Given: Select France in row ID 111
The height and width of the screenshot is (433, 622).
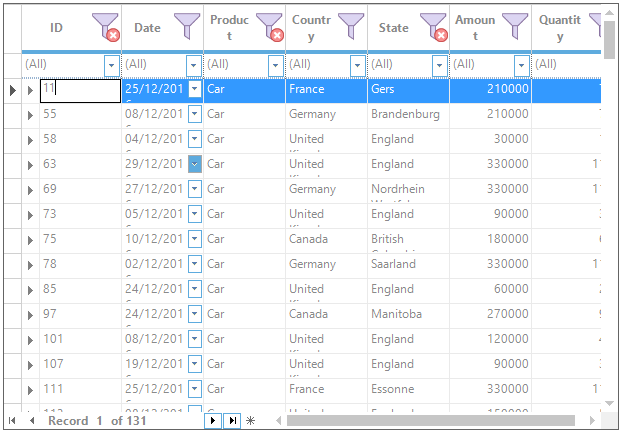Looking at the screenshot, I should point(326,390).
